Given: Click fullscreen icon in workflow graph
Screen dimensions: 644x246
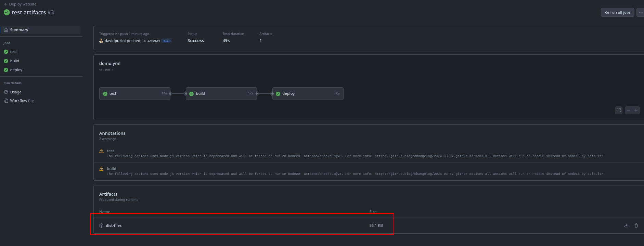Looking at the screenshot, I should 619,110.
